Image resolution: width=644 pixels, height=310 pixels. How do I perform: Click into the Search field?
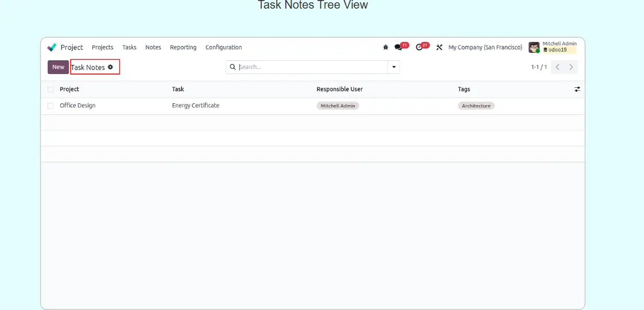point(310,67)
